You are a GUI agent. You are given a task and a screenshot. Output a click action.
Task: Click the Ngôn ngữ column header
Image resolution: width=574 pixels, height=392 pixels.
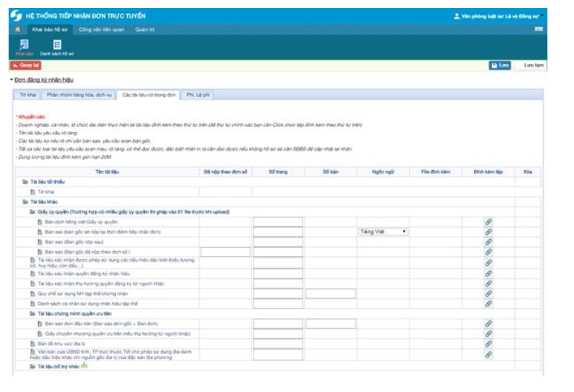(383, 172)
